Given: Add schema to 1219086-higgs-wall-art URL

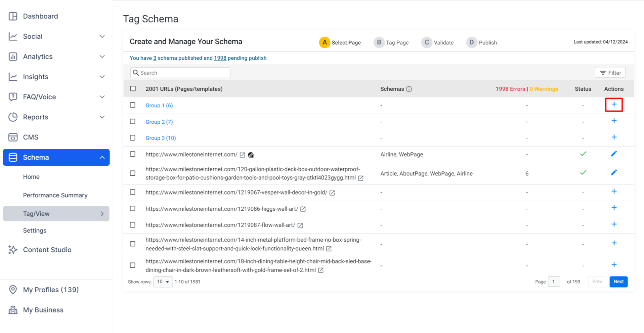Looking at the screenshot, I should point(614,208).
